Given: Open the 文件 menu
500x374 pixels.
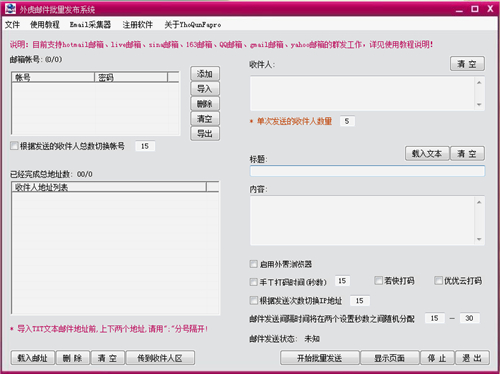Looking at the screenshot, I should point(12,25).
